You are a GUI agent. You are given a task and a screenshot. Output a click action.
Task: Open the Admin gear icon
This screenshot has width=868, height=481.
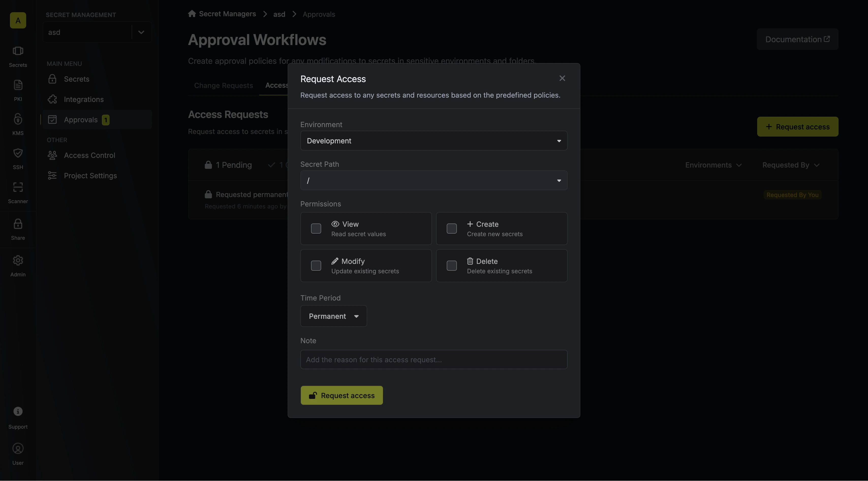[18, 260]
